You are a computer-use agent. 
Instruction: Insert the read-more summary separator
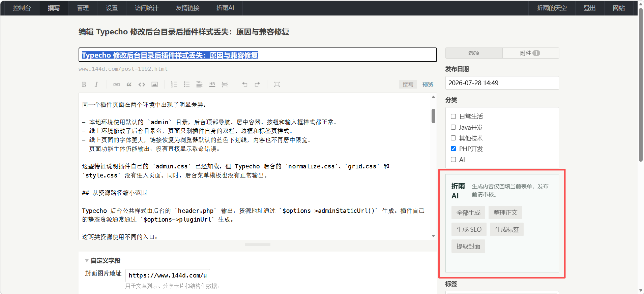tap(225, 85)
